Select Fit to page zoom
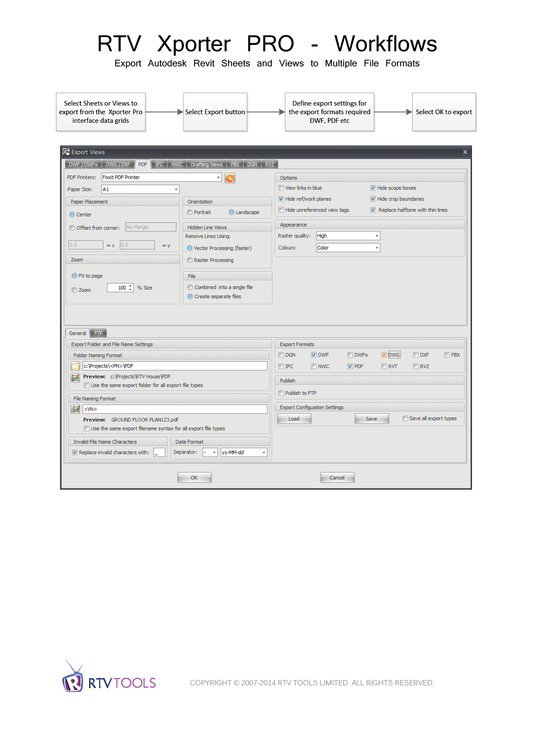 tap(75, 276)
